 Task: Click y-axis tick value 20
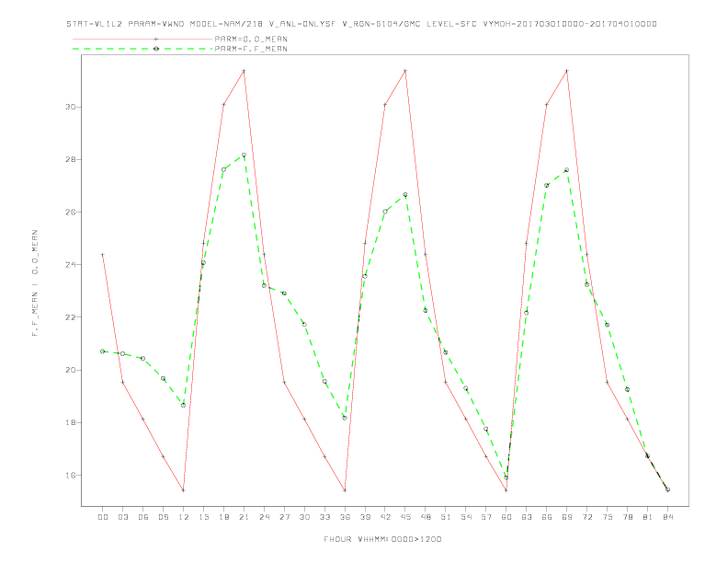coord(70,370)
